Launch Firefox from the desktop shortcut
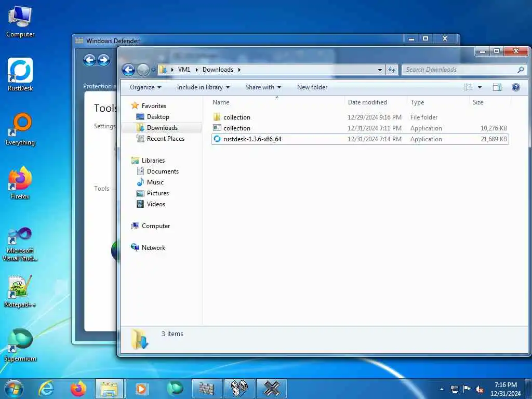This screenshot has height=399, width=532. [x=20, y=182]
